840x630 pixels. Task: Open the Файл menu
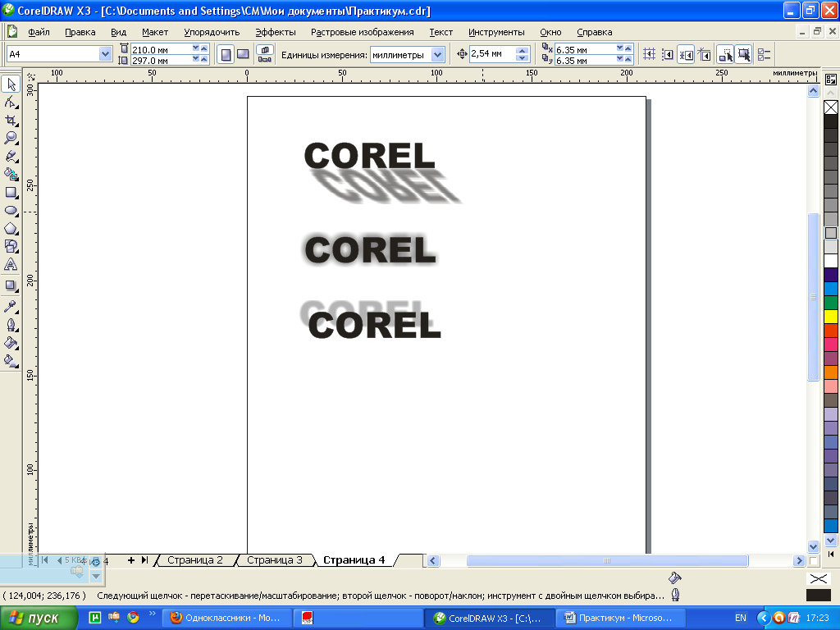39,32
